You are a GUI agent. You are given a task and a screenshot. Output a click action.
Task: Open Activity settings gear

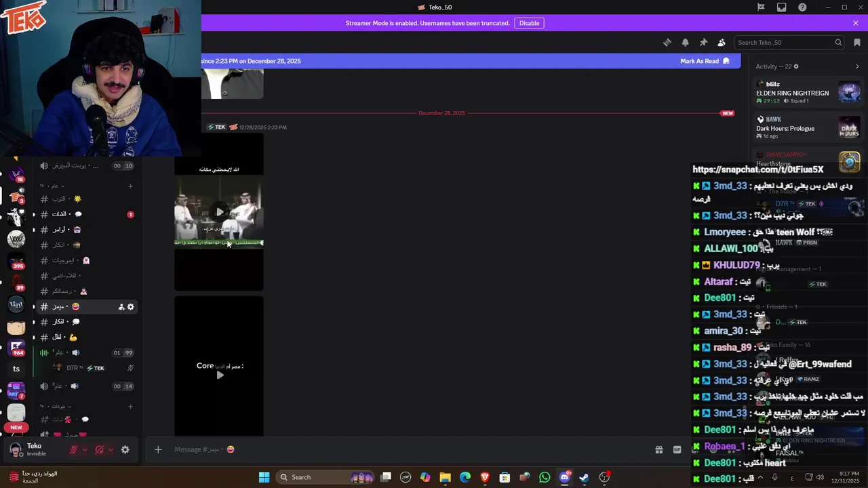(796, 66)
